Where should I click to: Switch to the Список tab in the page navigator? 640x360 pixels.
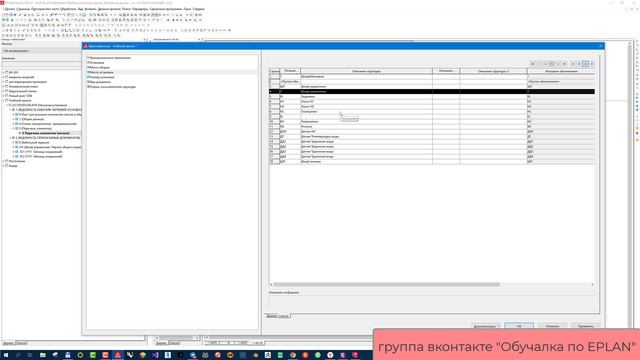point(21,343)
